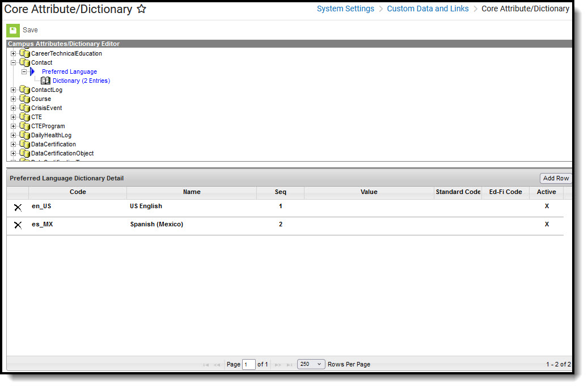588x388 pixels.
Task: Click the blue Preferred Language attribute marker
Action: [x=32, y=71]
